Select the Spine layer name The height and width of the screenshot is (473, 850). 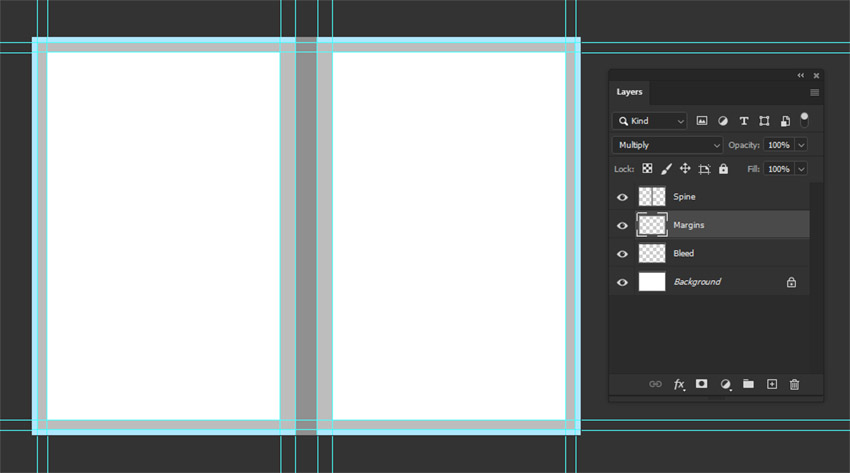(x=684, y=197)
